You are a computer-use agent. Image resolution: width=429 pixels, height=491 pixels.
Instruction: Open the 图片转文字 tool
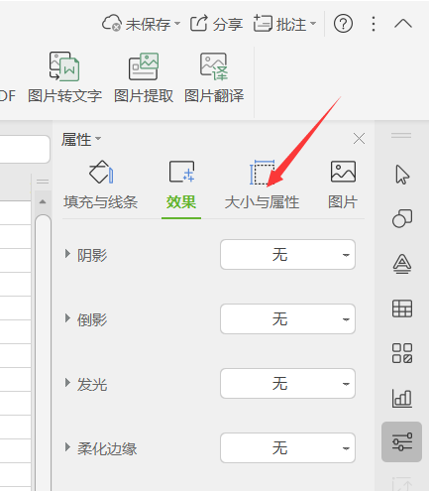click(x=65, y=77)
